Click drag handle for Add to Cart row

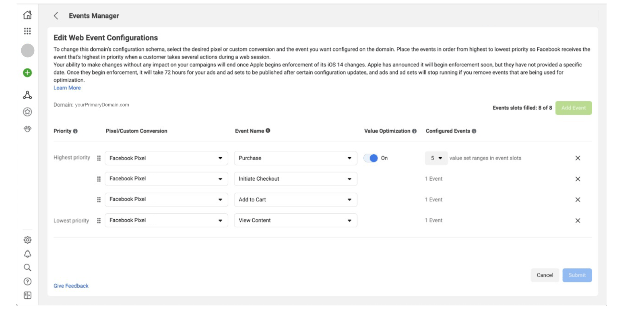click(x=99, y=200)
